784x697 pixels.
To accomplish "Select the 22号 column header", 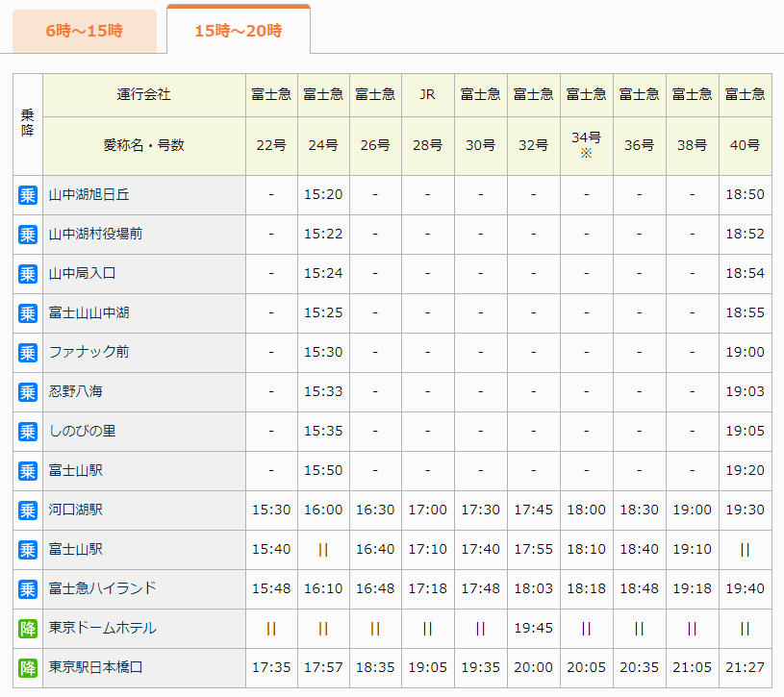I will click(x=271, y=146).
